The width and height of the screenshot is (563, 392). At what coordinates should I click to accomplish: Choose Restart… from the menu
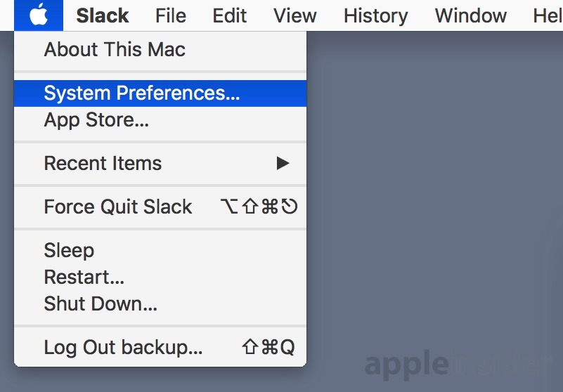[x=160, y=277]
